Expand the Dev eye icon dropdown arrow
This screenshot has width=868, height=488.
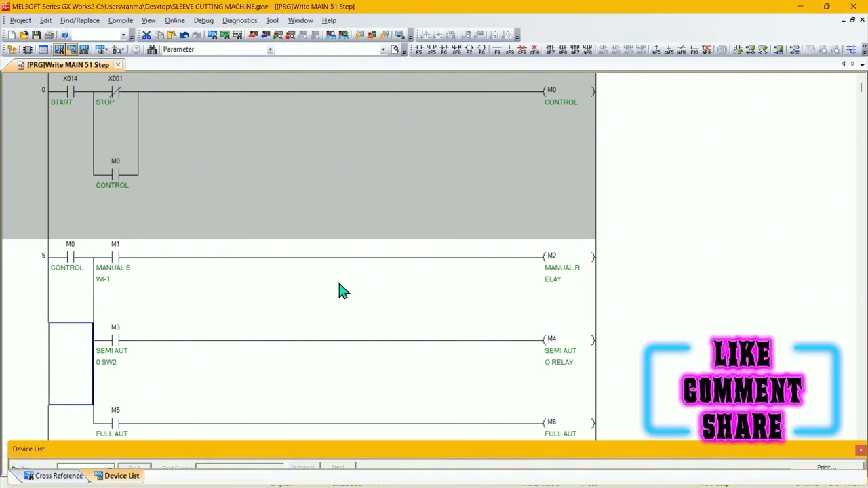pyautogui.click(x=106, y=49)
